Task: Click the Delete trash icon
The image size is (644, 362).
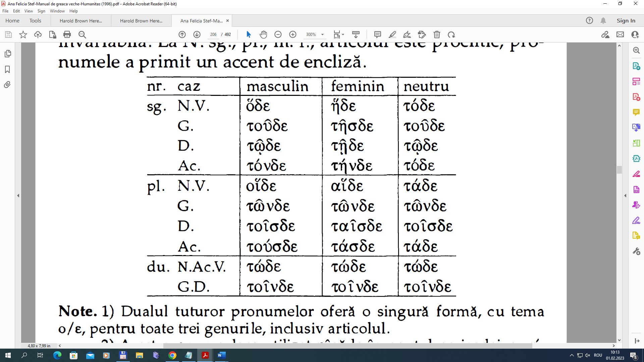Action: pyautogui.click(x=437, y=35)
